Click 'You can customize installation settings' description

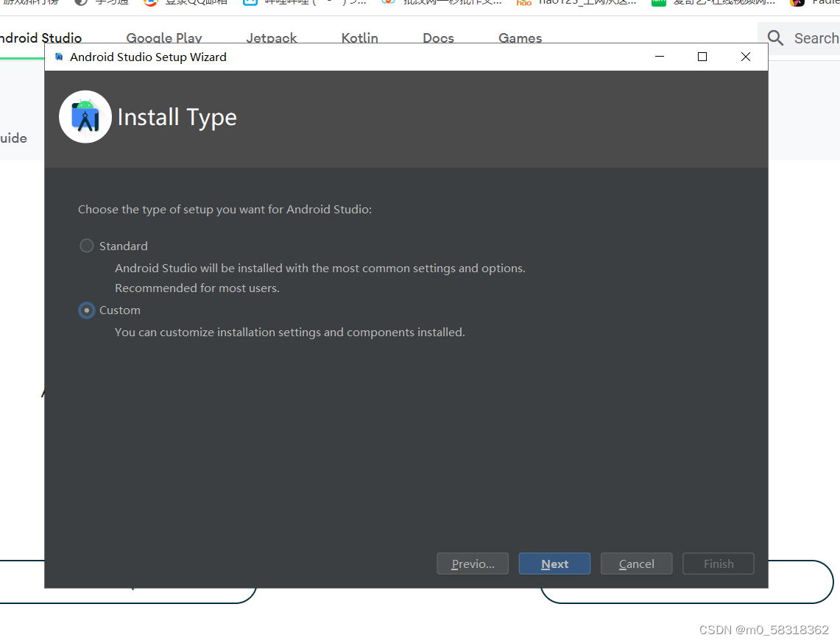pyautogui.click(x=290, y=332)
